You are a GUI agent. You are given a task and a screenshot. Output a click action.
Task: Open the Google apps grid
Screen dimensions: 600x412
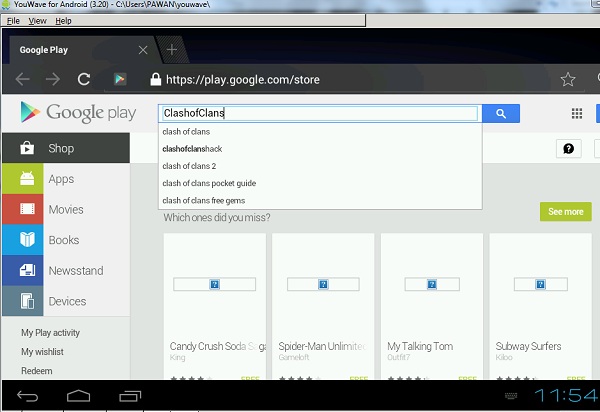pyautogui.click(x=577, y=113)
